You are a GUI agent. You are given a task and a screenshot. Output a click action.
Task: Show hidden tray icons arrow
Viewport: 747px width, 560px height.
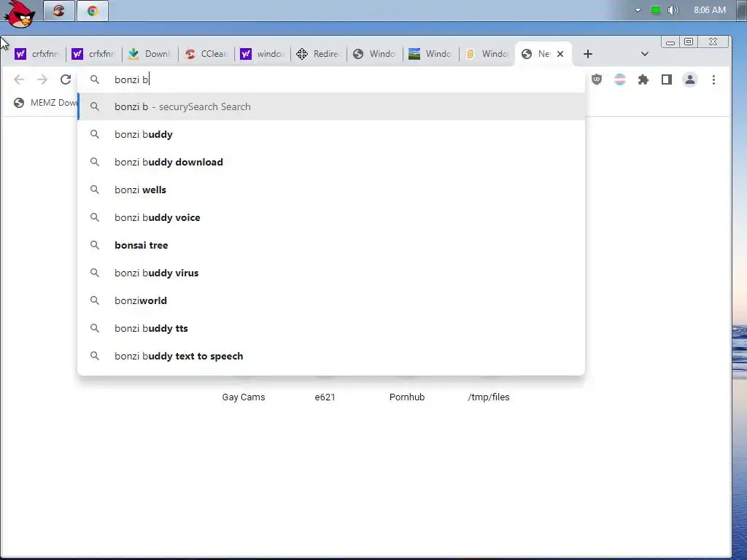[638, 10]
